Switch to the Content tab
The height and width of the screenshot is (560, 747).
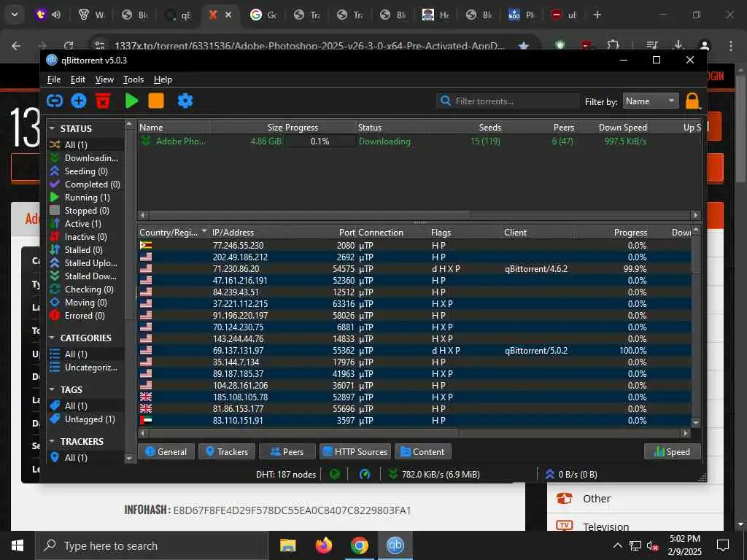(422, 451)
